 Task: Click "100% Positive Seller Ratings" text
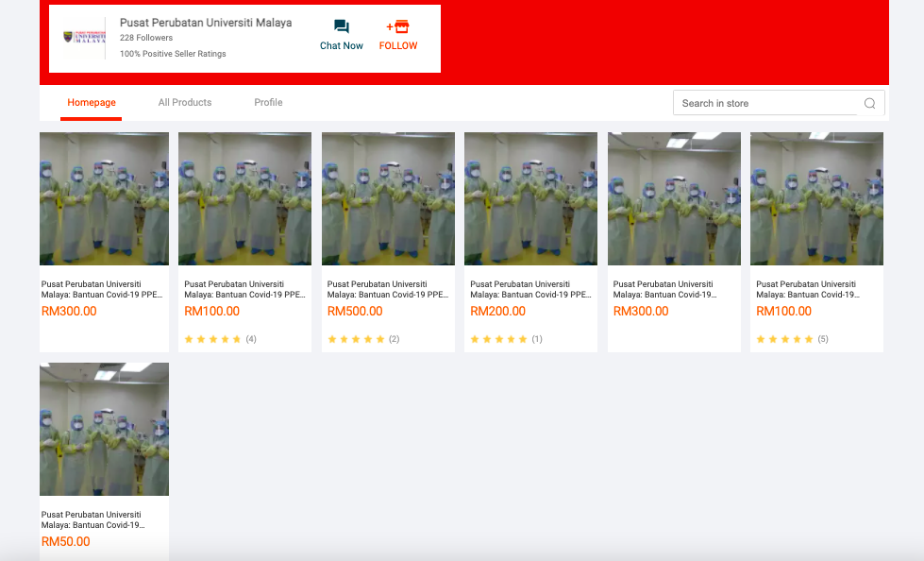click(x=173, y=54)
